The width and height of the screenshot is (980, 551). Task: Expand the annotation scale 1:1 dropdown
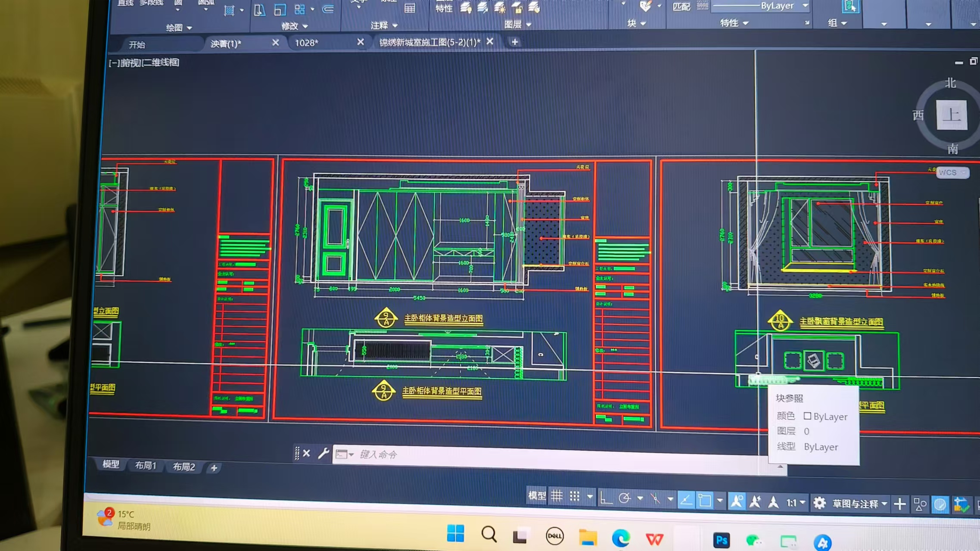click(x=802, y=503)
